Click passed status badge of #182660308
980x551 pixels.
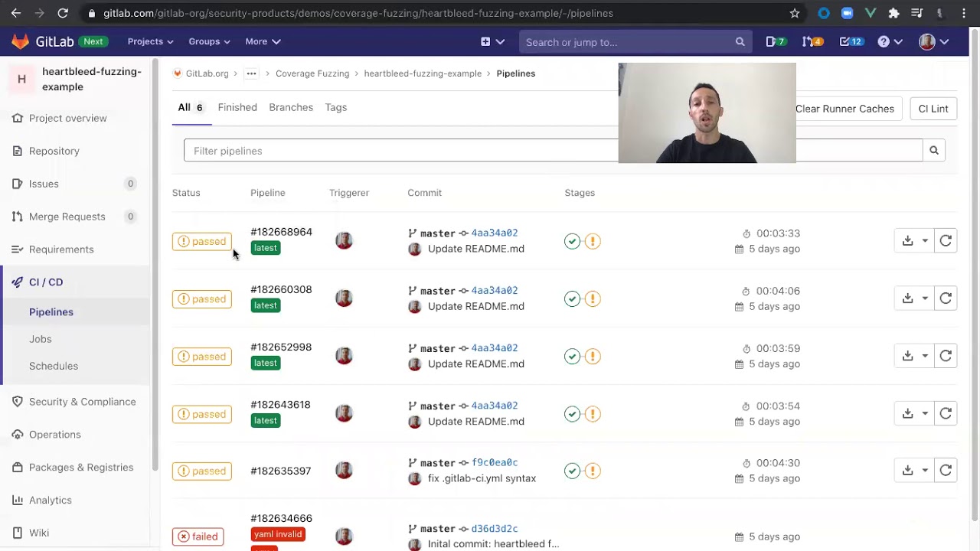pyautogui.click(x=202, y=298)
